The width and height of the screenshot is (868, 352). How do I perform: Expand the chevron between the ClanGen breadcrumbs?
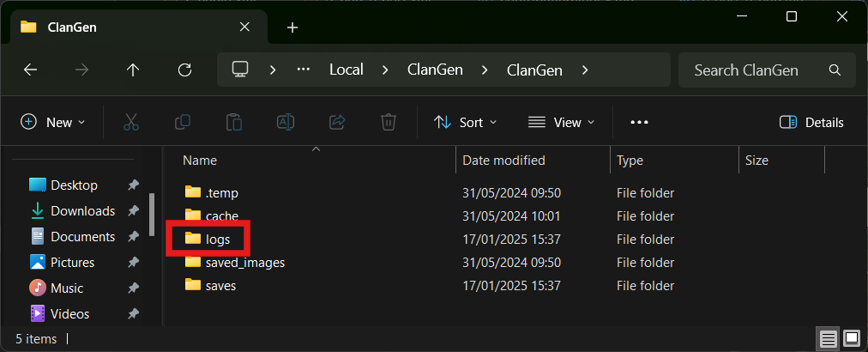pyautogui.click(x=485, y=70)
